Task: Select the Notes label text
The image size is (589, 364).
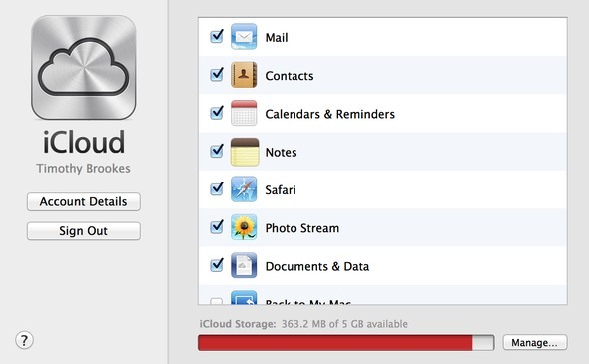Action: tap(281, 152)
